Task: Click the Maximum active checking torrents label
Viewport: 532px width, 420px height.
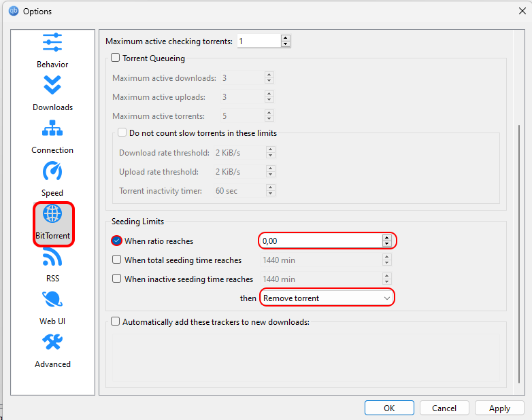Action: [x=169, y=41]
